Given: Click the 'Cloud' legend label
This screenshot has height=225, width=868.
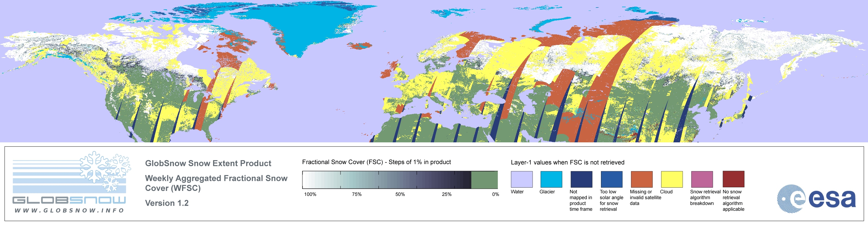Looking at the screenshot, I should coord(666,192).
